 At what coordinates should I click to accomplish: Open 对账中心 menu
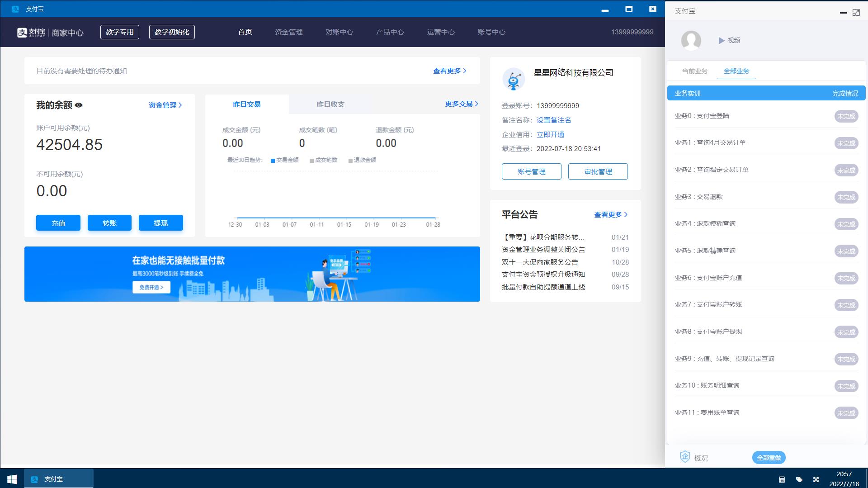click(x=340, y=32)
